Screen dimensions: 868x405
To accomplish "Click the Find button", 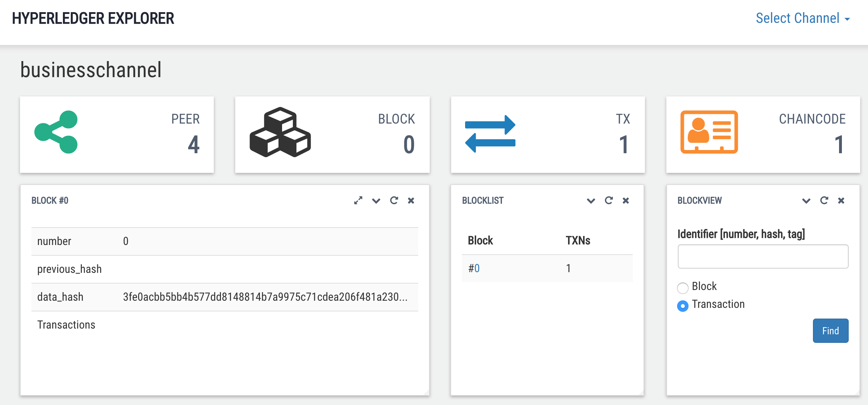I will (830, 331).
